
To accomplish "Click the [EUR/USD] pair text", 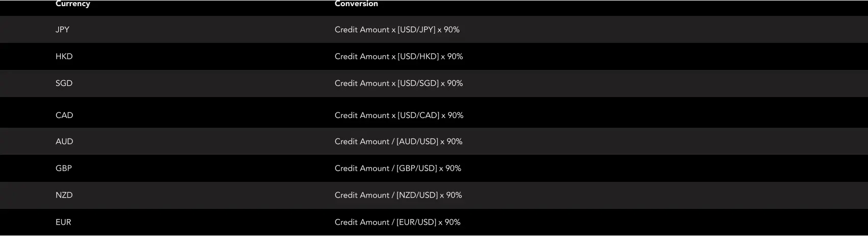I will (x=416, y=222).
